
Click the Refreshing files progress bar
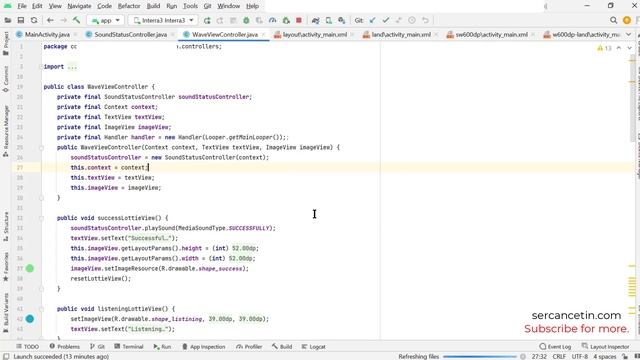click(x=480, y=357)
